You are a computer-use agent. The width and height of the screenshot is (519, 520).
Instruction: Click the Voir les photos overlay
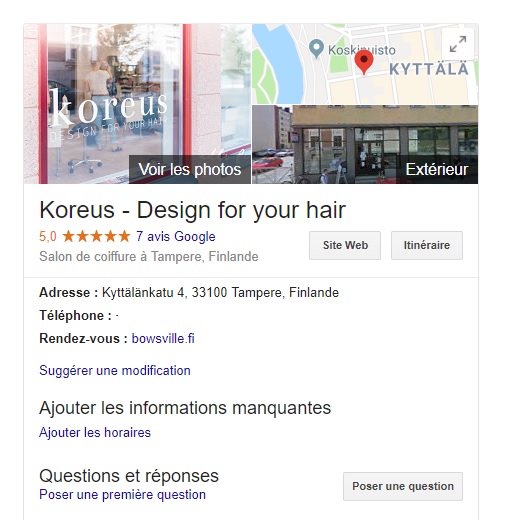(190, 169)
